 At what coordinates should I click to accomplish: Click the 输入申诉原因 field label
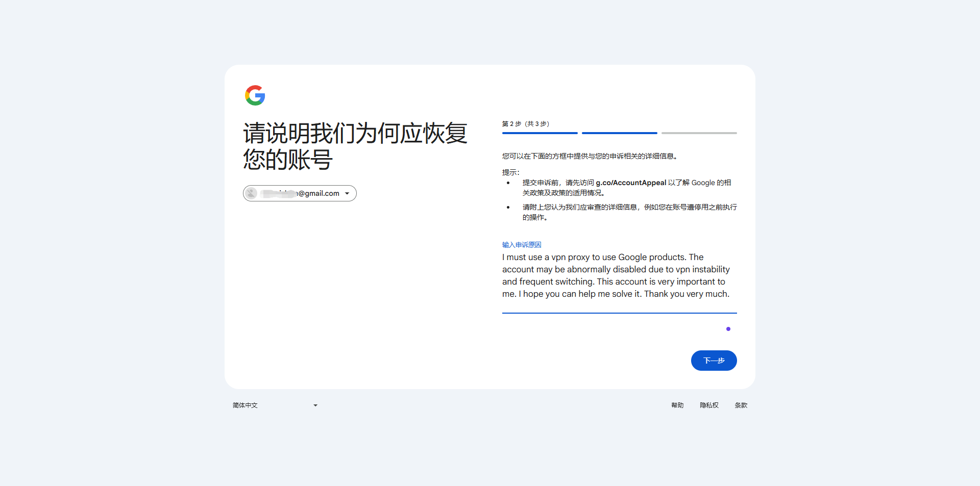pos(522,245)
